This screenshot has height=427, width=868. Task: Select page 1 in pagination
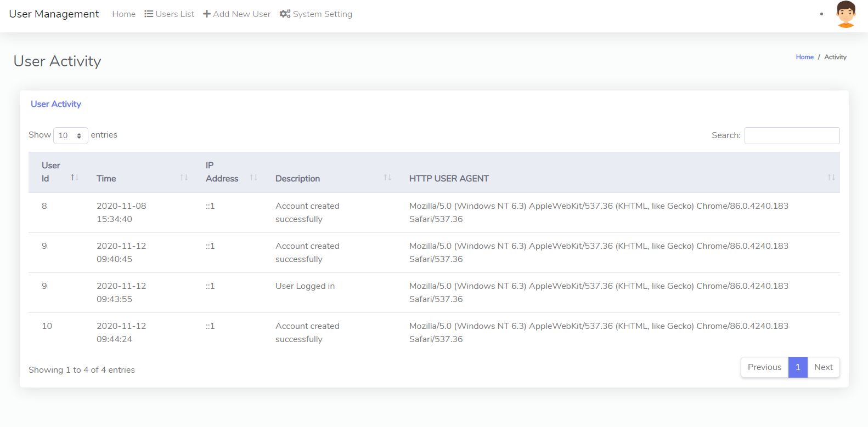pos(798,367)
